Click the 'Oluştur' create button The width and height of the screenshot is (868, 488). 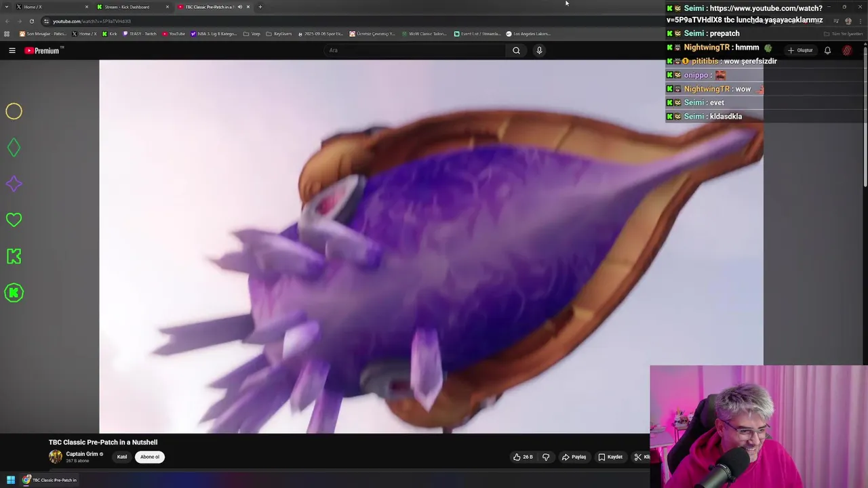pyautogui.click(x=800, y=50)
